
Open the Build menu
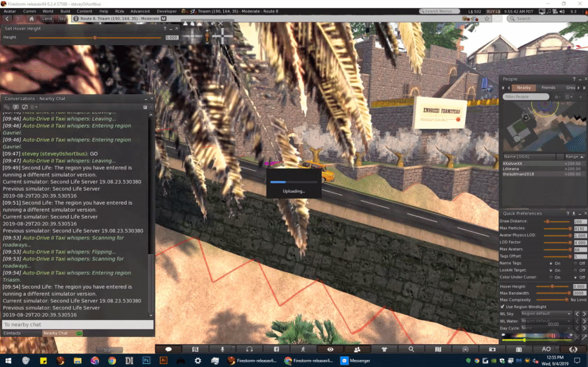coord(65,11)
